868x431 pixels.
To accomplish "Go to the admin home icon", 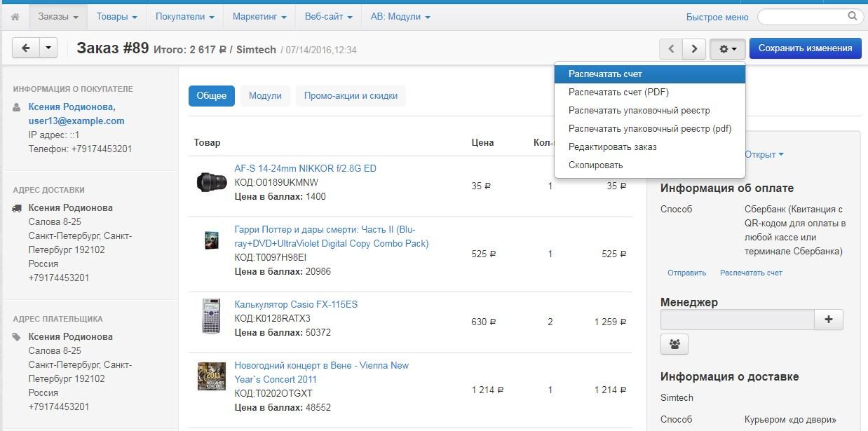I will [15, 16].
